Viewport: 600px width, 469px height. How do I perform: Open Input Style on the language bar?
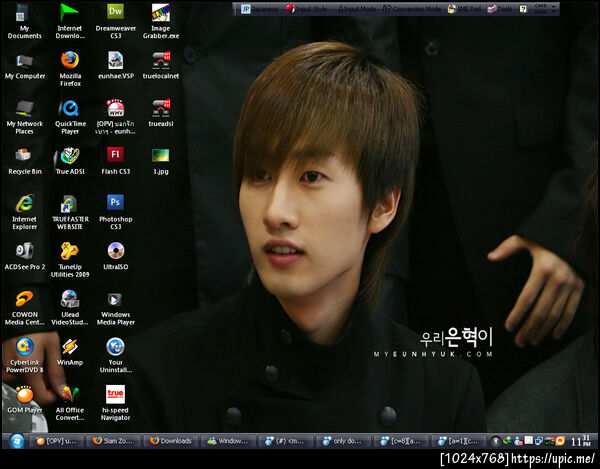pyautogui.click(x=307, y=9)
